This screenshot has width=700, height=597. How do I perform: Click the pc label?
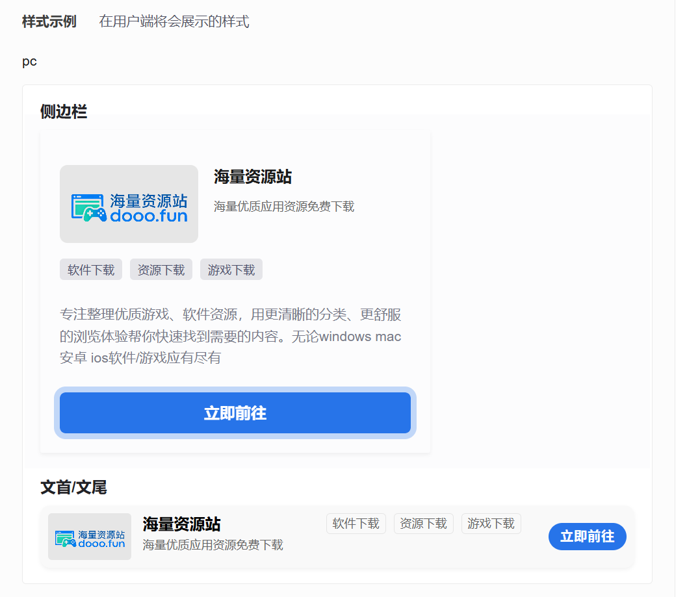click(29, 61)
